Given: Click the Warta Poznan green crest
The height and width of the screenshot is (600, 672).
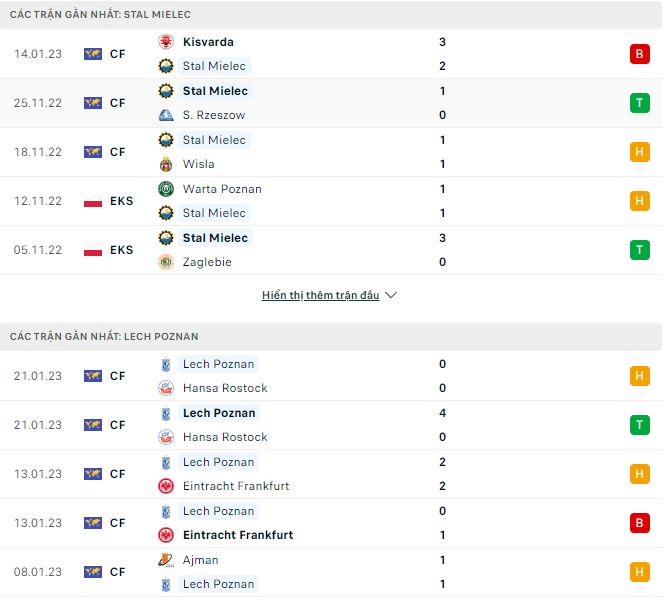Looking at the screenshot, I should click(x=166, y=189).
